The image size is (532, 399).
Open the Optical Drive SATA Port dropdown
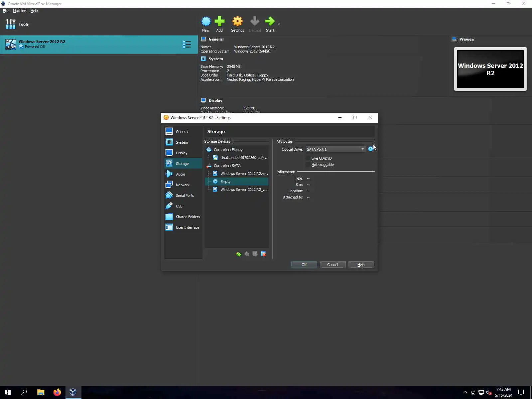(x=335, y=149)
